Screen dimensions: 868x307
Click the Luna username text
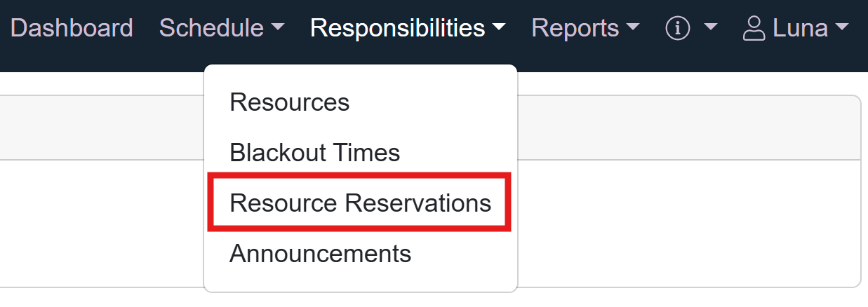800,28
